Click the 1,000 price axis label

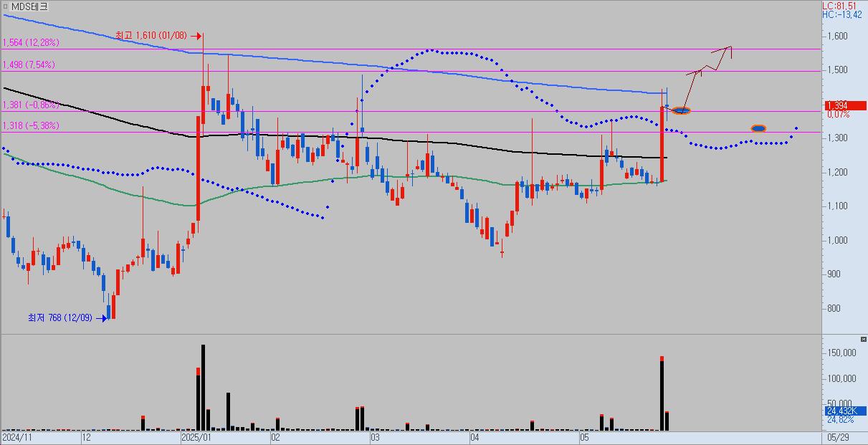point(839,240)
